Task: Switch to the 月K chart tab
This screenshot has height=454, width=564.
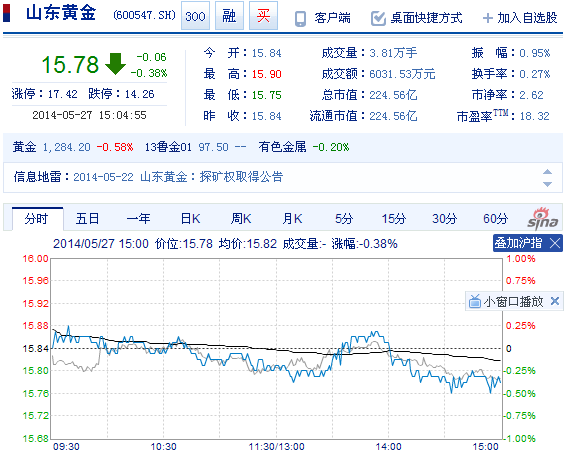Action: [292, 219]
